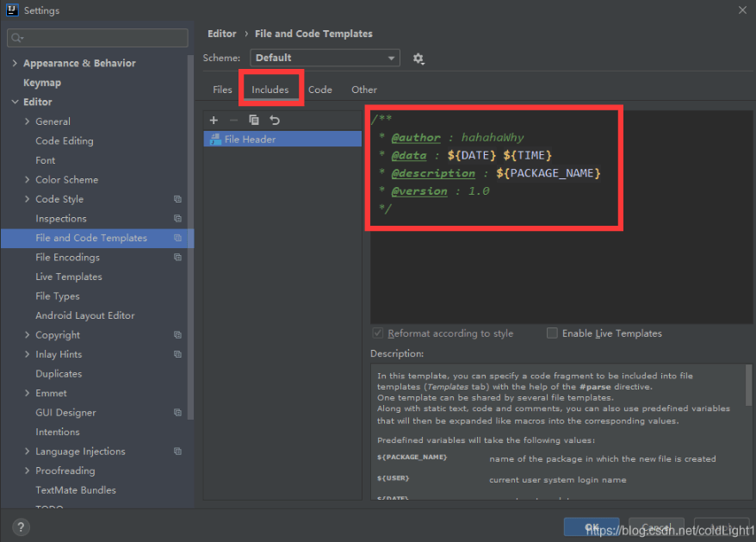Click the Cancel button
The image size is (756, 542).
pyautogui.click(x=656, y=527)
